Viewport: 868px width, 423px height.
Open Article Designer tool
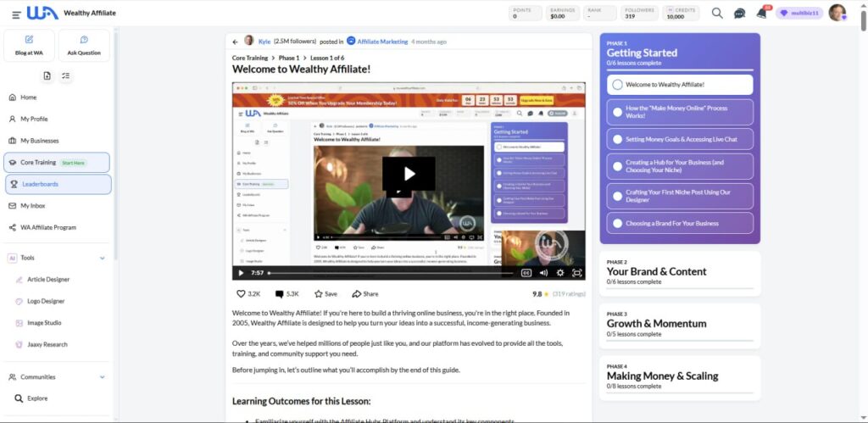pyautogui.click(x=48, y=280)
